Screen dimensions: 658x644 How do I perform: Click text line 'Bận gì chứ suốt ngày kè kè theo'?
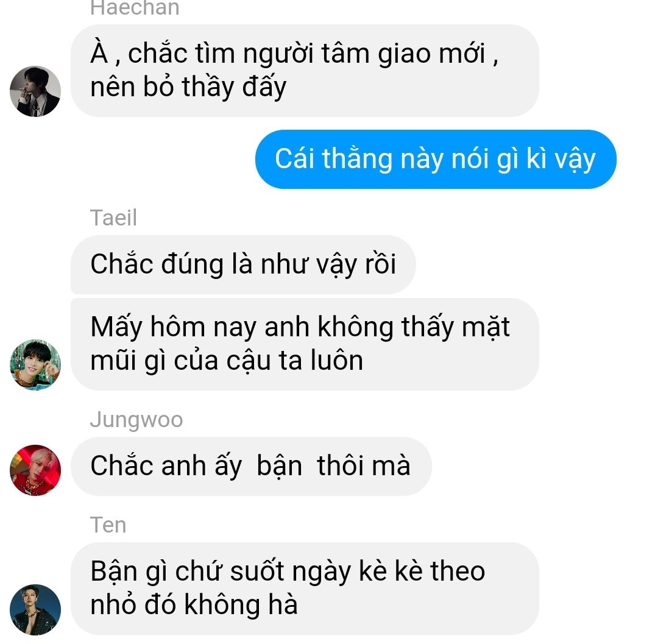(x=288, y=571)
